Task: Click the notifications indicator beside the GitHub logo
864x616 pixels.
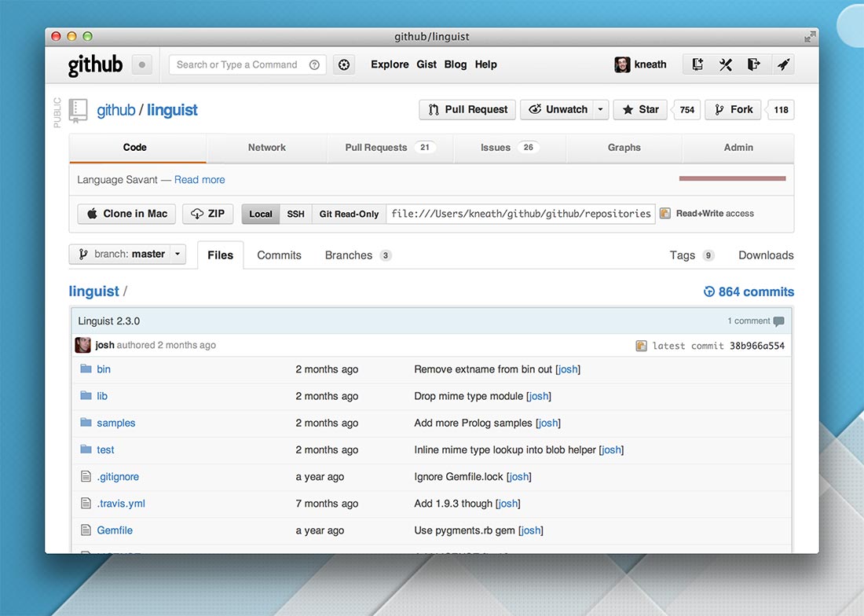Action: 141,65
